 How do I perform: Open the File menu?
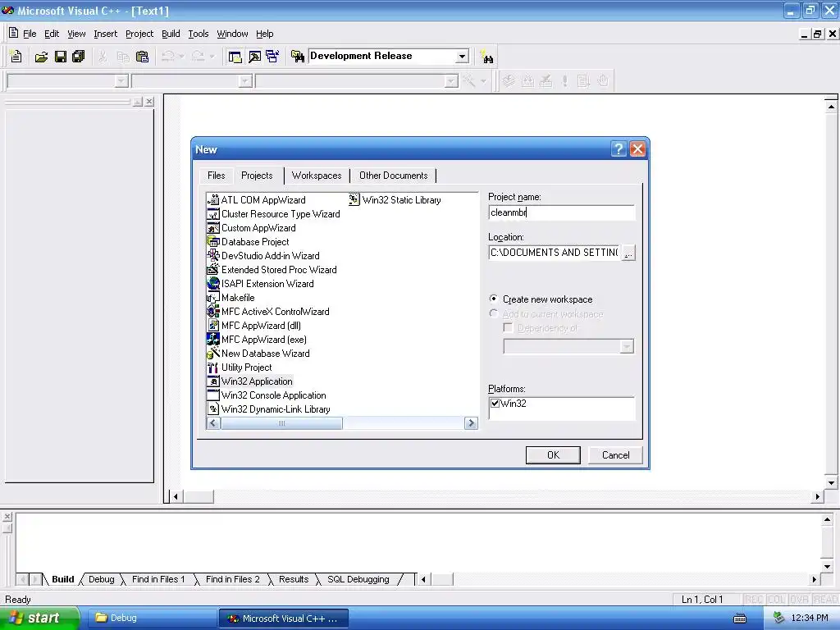tap(30, 34)
